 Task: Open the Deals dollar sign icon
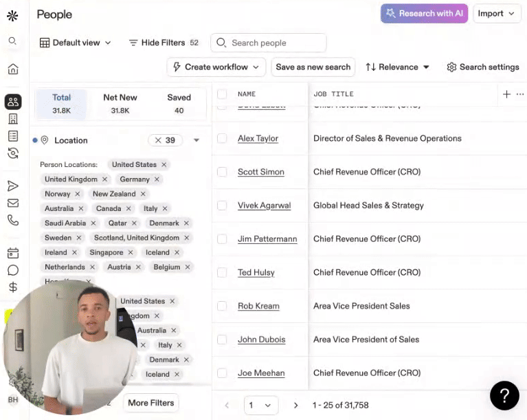pyautogui.click(x=13, y=287)
